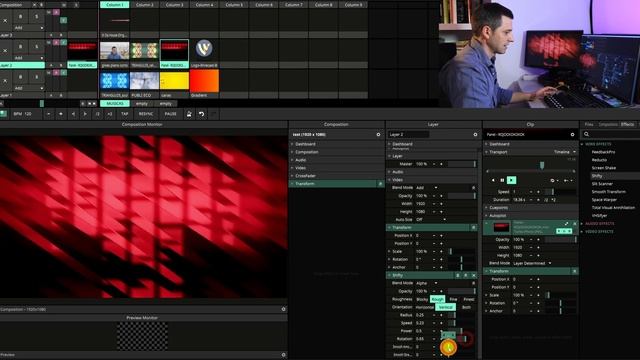The width and height of the screenshot is (640, 360).
Task: Select the second empty deck tab
Action: click(x=166, y=104)
